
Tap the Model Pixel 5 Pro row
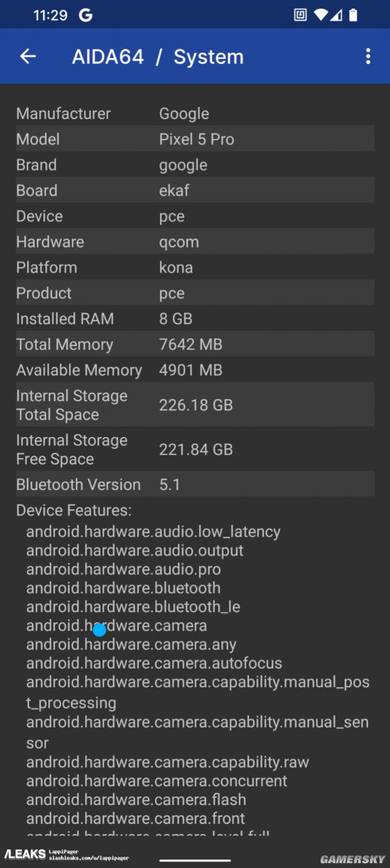tap(195, 139)
